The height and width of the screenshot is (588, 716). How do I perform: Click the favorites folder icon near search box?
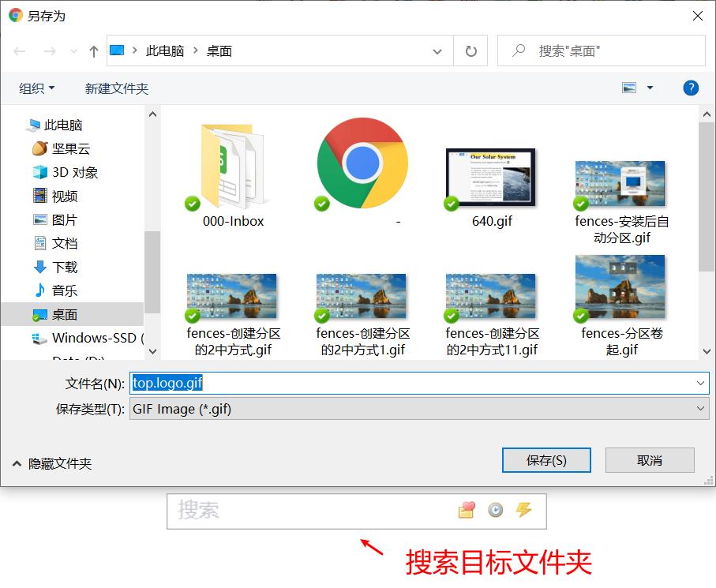465,511
